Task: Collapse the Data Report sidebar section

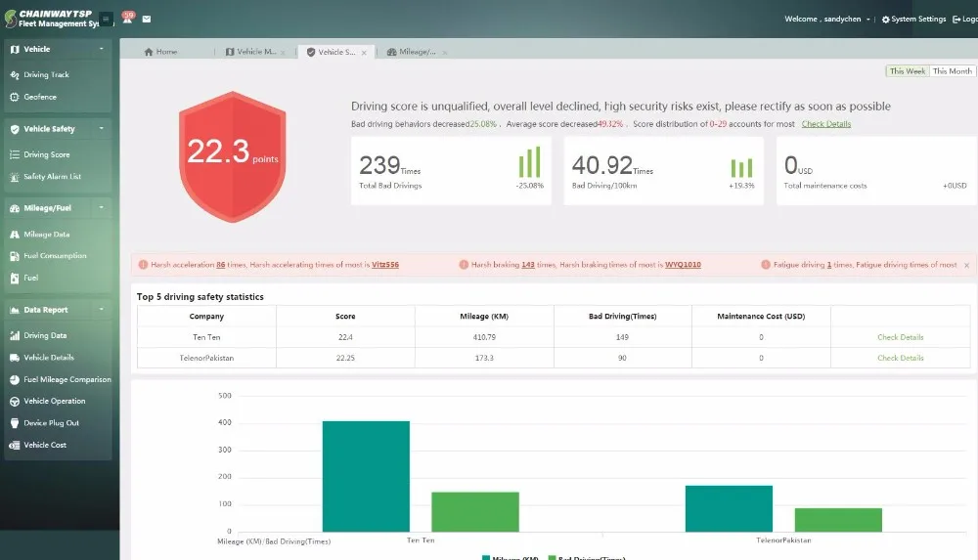Action: [x=101, y=309]
